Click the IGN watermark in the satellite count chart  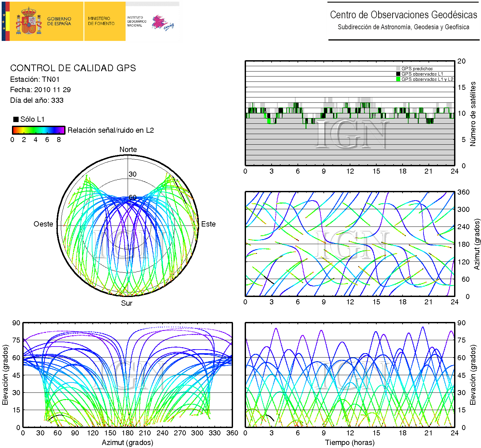tap(352, 134)
